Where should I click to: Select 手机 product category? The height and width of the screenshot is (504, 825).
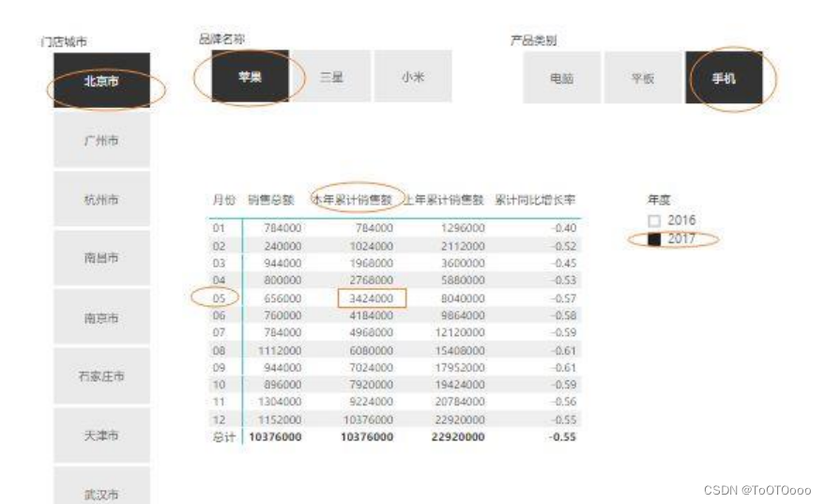(x=724, y=78)
